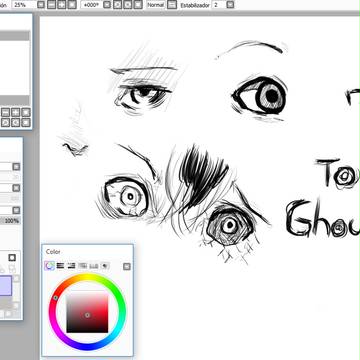
Task: Zoom out using the top toolbar minus button
Action: [x=51, y=5]
